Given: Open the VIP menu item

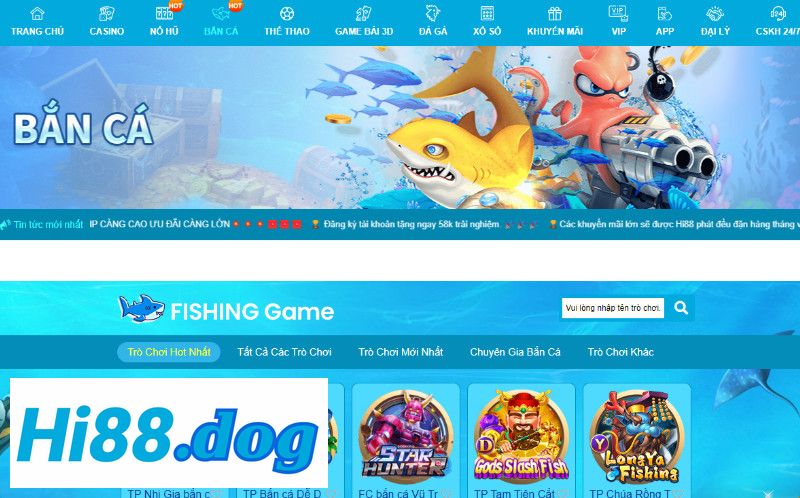Looking at the screenshot, I should click(618, 21).
